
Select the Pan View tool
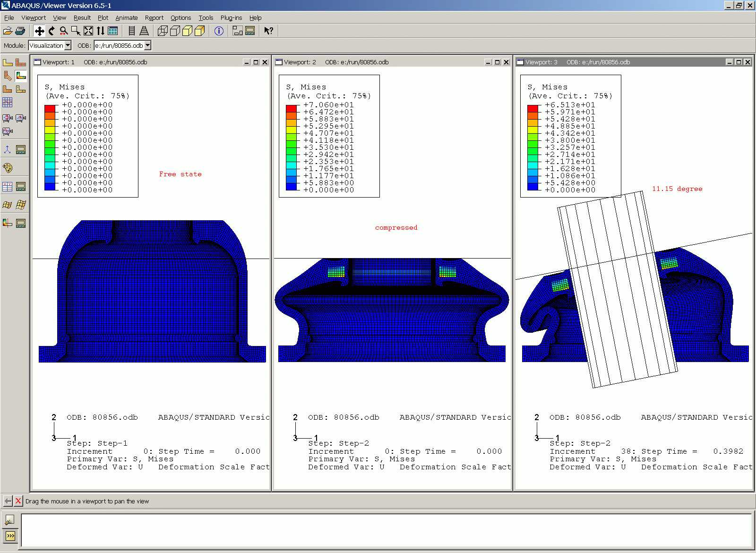(x=39, y=31)
